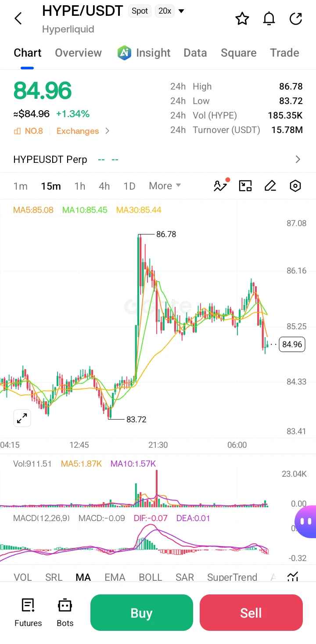Tap the MA5:85.08 indicator label

tap(33, 210)
